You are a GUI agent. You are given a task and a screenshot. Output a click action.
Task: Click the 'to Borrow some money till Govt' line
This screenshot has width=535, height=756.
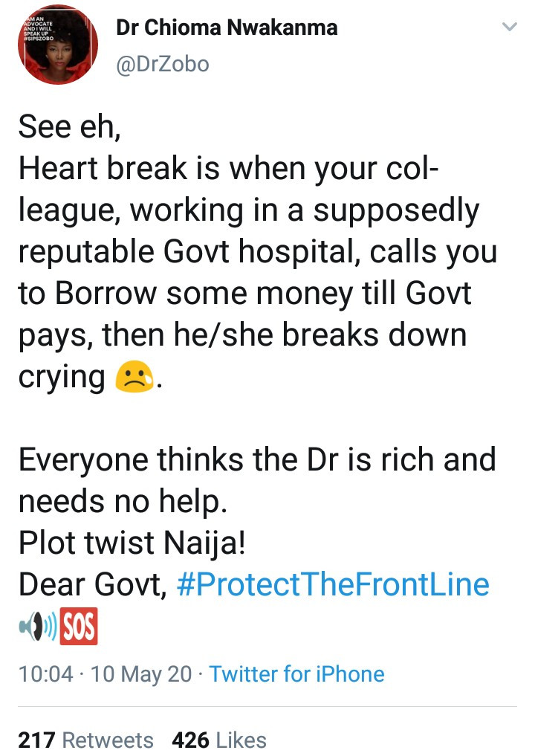(x=245, y=293)
